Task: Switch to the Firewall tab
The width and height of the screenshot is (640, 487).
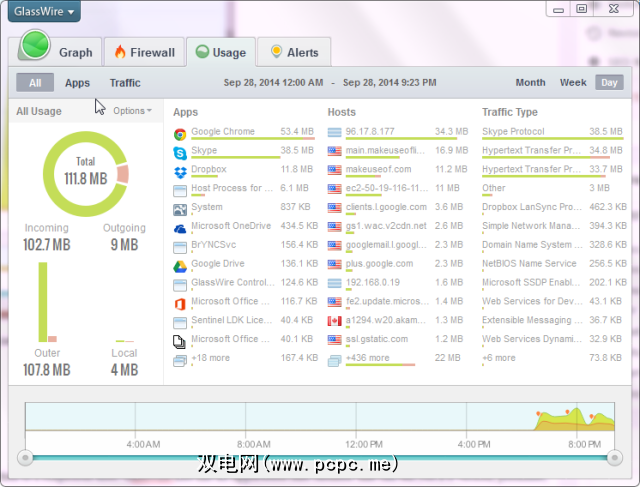Action: coord(144,52)
